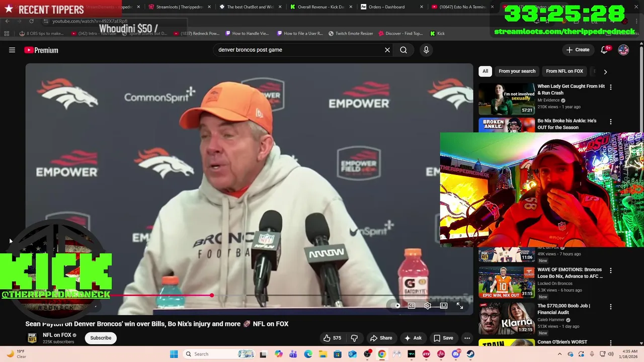Click the Ask button
644x362 pixels.
pyautogui.click(x=413, y=338)
